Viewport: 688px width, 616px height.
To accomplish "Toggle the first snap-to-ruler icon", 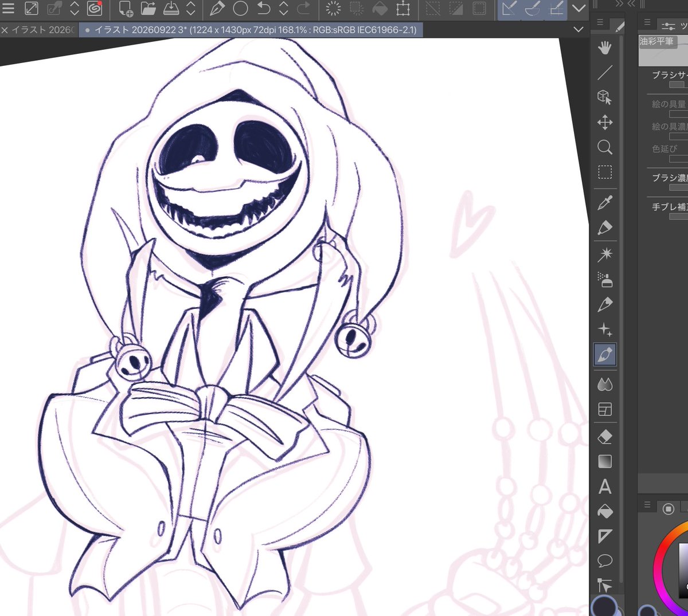I will coord(509,9).
